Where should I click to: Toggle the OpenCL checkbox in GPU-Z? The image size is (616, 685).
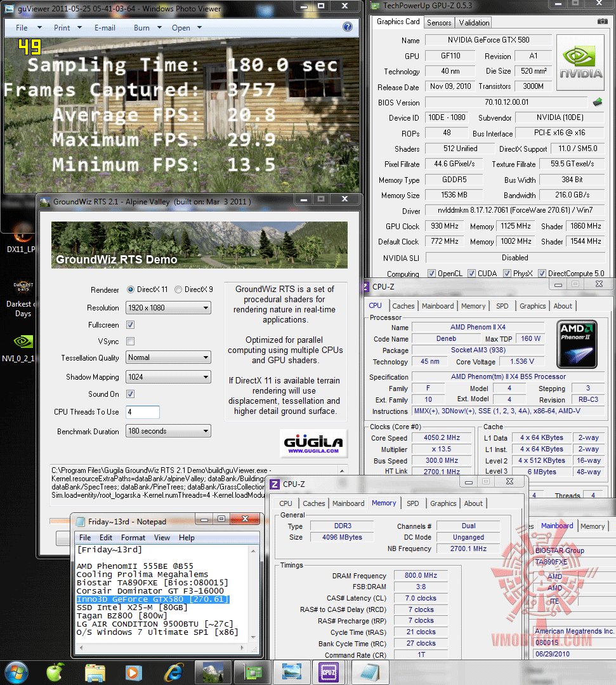pos(432,273)
